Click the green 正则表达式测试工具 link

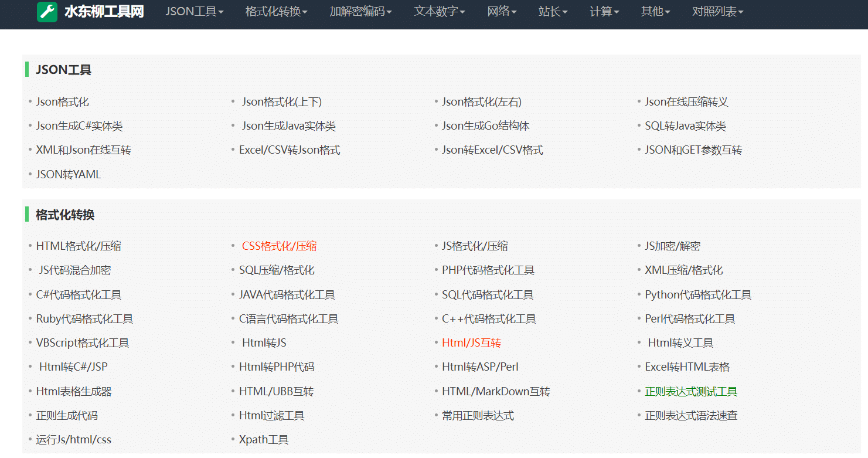[x=691, y=392]
